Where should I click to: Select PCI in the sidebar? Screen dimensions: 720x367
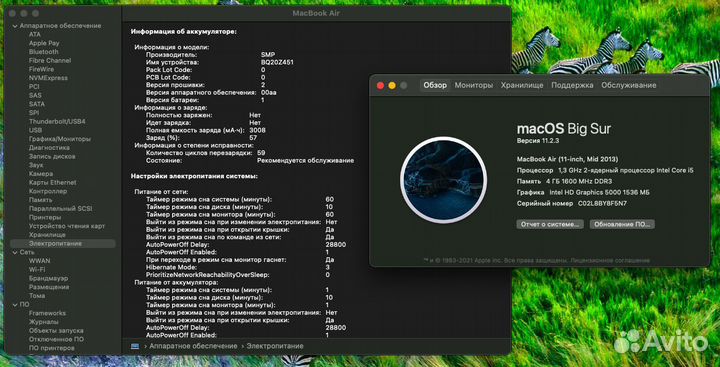[34, 87]
